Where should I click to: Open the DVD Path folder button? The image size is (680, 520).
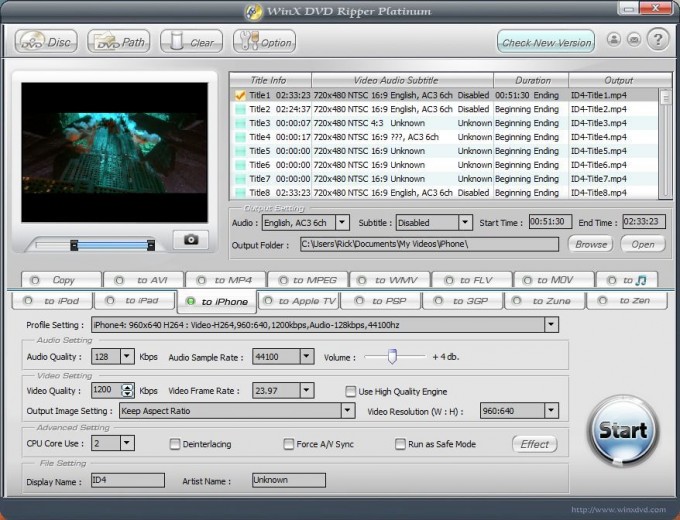(119, 42)
